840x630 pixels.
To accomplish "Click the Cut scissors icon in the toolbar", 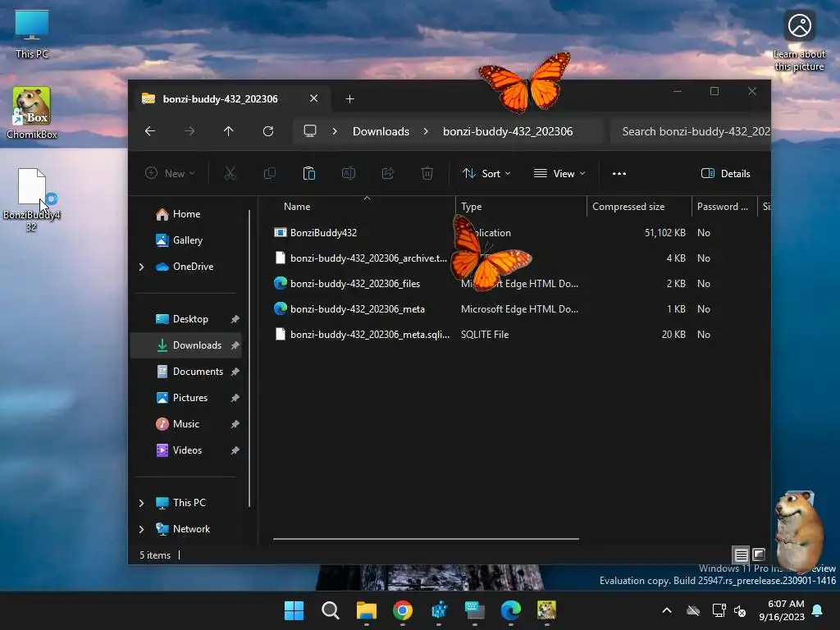I will 230,173.
